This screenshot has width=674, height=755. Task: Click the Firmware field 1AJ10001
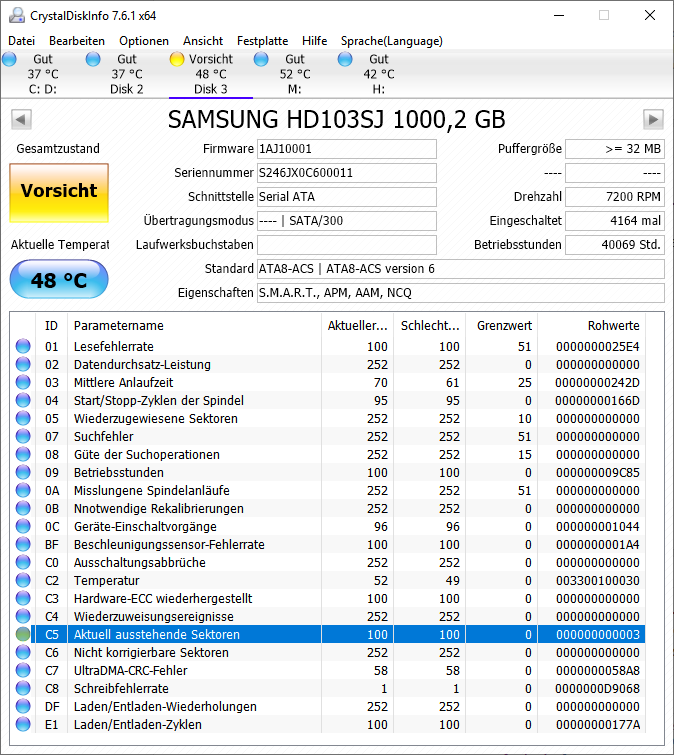(x=347, y=149)
